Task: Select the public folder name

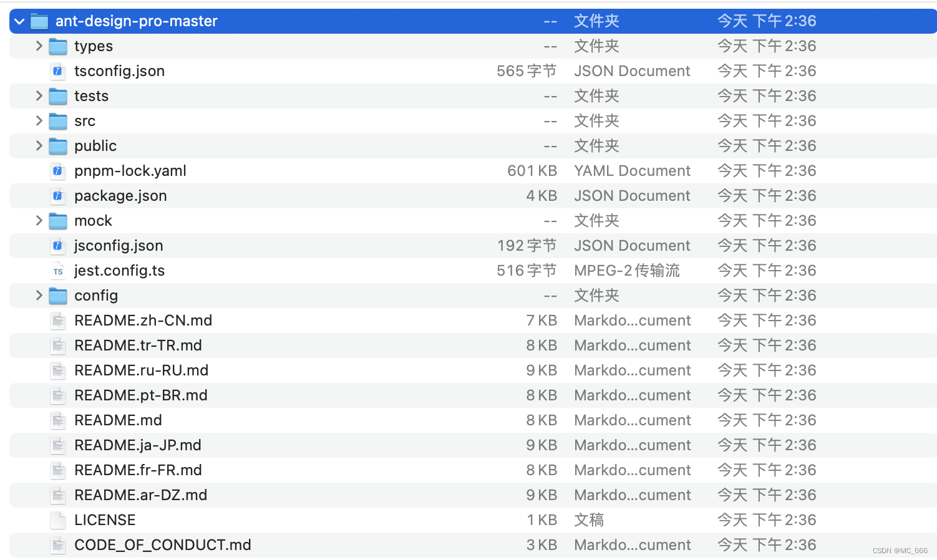Action: 95,146
